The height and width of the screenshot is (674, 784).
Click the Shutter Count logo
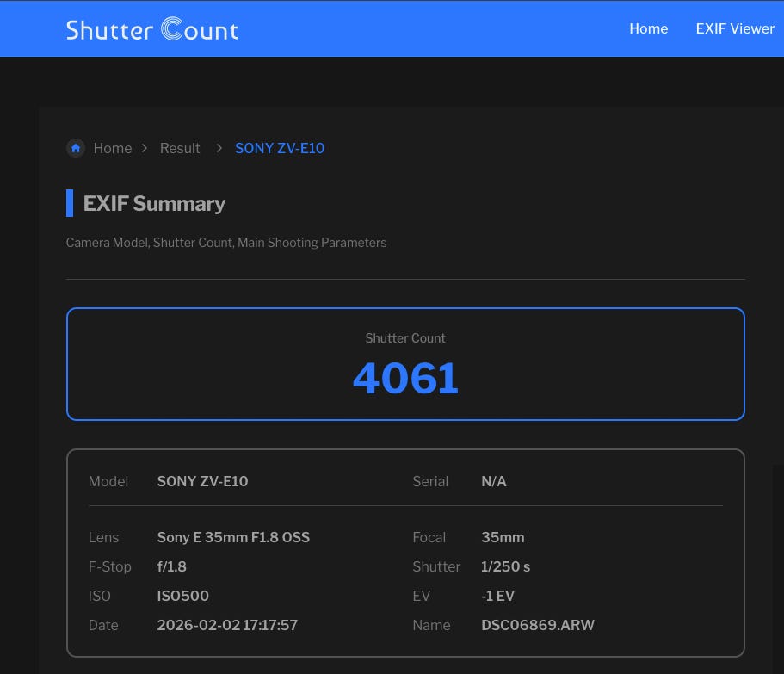click(152, 29)
